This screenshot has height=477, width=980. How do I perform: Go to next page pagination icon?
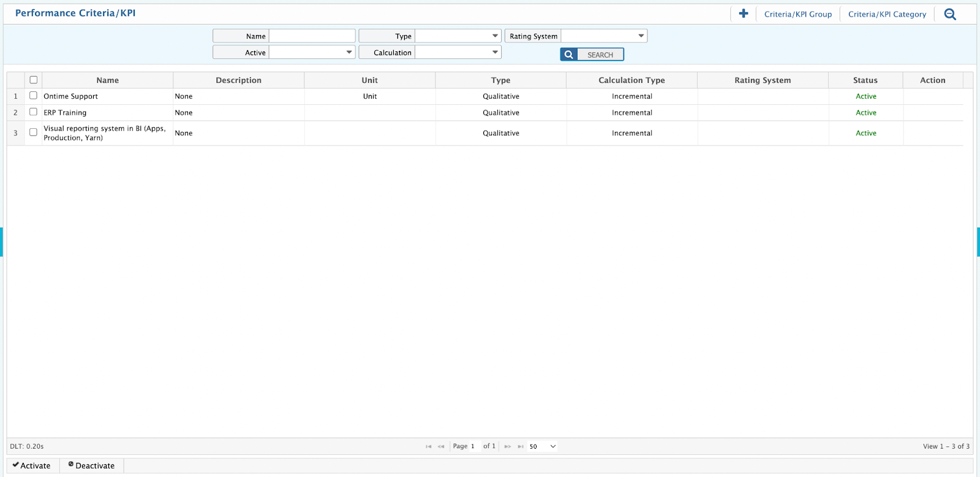[x=508, y=446]
